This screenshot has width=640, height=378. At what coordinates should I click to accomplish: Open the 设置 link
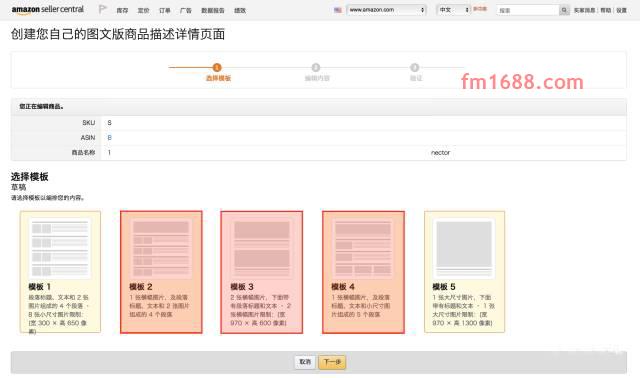click(x=621, y=10)
